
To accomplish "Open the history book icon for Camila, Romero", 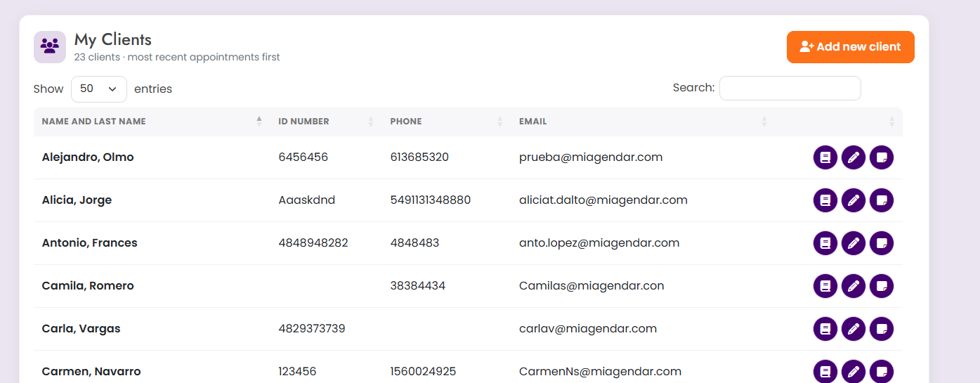I will click(x=825, y=286).
